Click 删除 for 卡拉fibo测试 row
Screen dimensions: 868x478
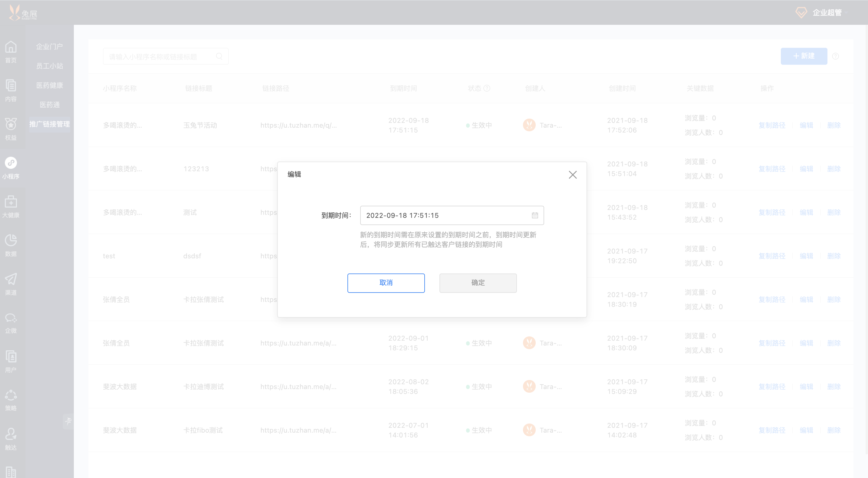click(x=834, y=430)
